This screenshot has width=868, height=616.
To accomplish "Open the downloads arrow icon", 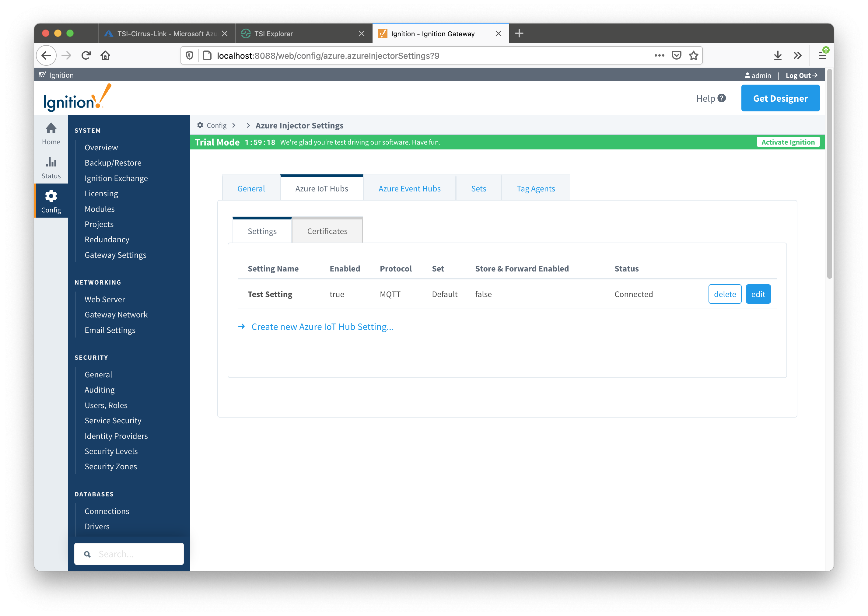I will coord(777,56).
